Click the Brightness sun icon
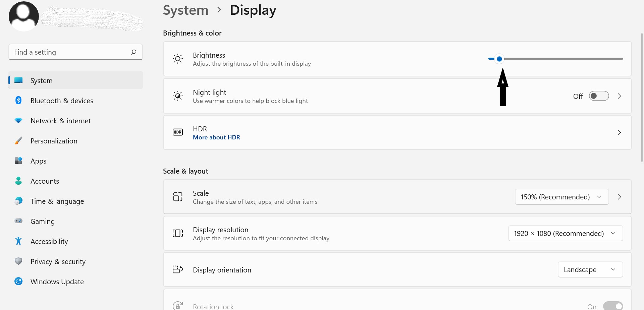Screen dimensions: 644x310 (178, 59)
